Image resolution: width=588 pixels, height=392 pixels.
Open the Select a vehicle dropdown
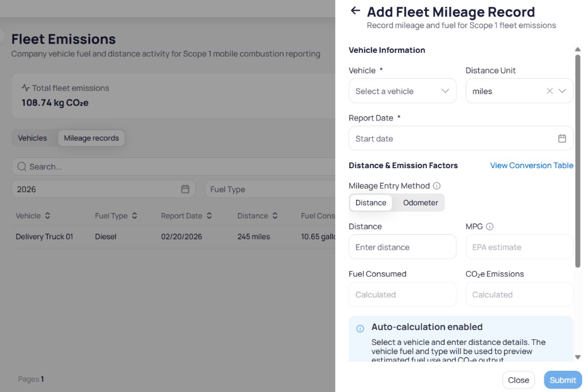(403, 91)
